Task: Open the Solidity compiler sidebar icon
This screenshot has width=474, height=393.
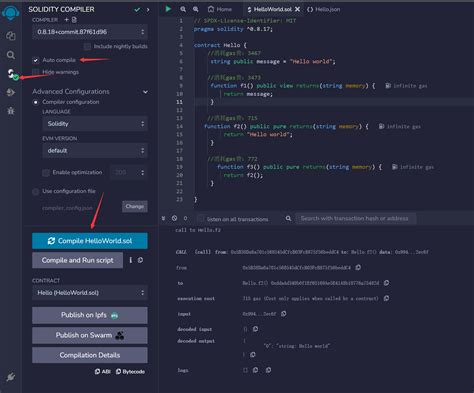Action: point(12,74)
